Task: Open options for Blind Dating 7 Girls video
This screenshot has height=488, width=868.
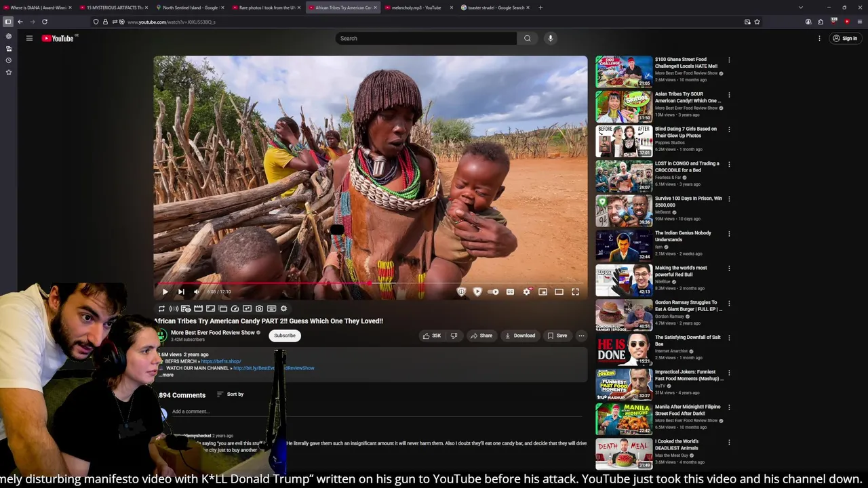Action: point(729,129)
